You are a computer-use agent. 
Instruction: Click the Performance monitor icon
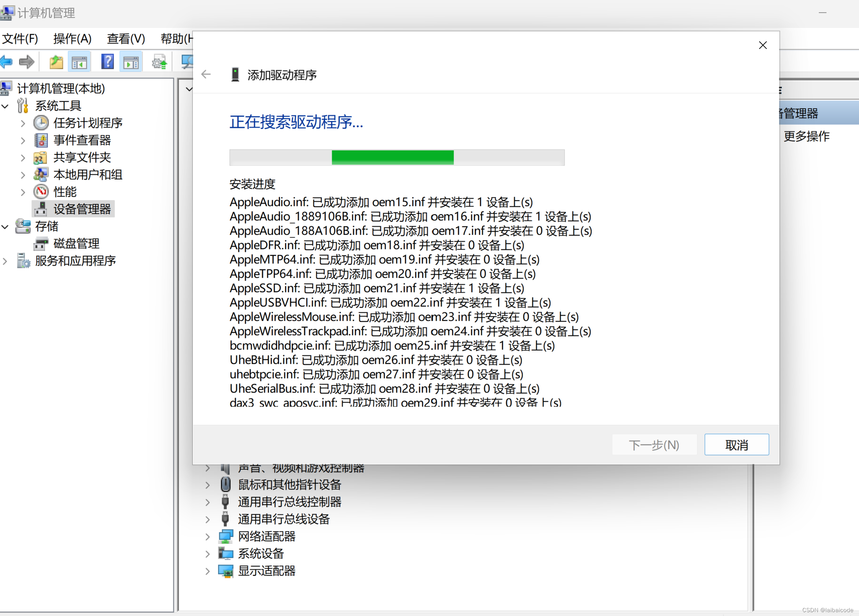pos(41,191)
